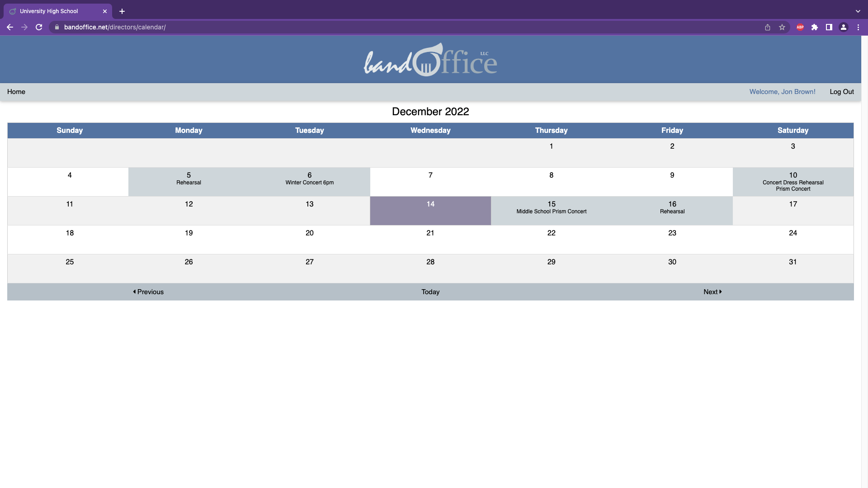The width and height of the screenshot is (868, 488).
Task: Open a new tab with plus button
Action: click(122, 11)
